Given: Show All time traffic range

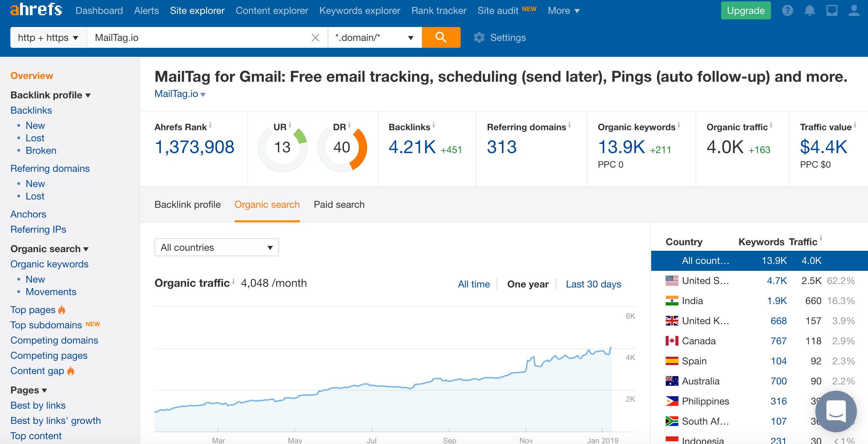Looking at the screenshot, I should pyautogui.click(x=474, y=284).
